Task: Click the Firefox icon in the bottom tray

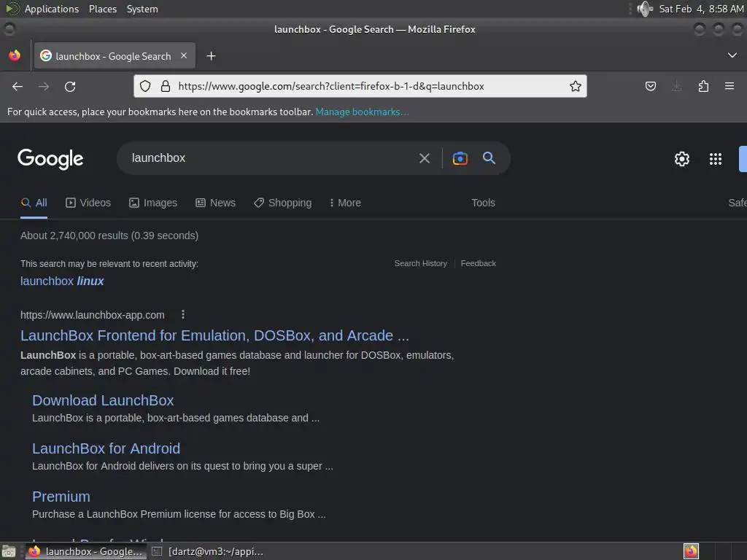Action: [691, 551]
